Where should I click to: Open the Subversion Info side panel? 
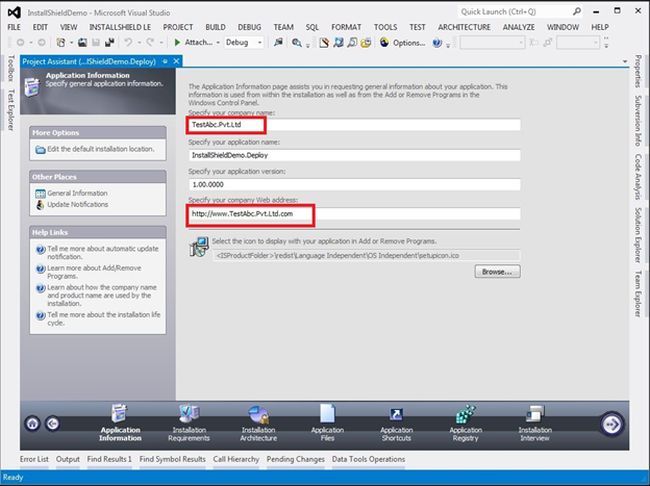tap(638, 121)
